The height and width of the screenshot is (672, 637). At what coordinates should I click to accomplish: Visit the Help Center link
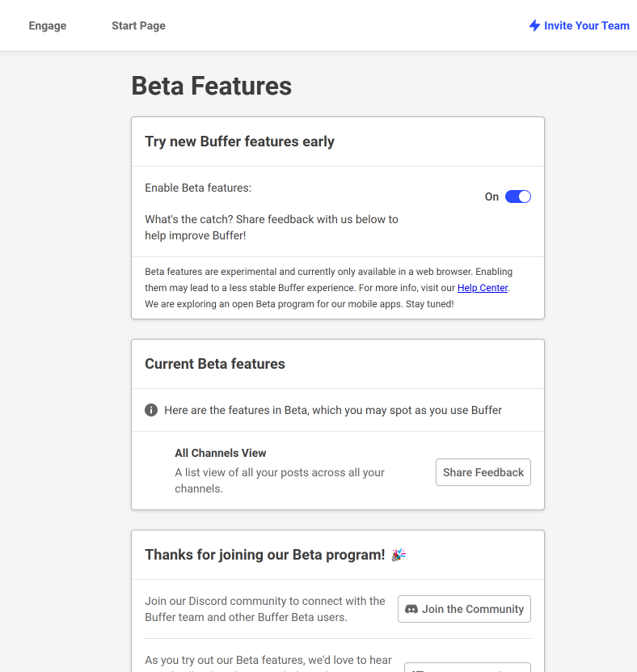point(483,288)
